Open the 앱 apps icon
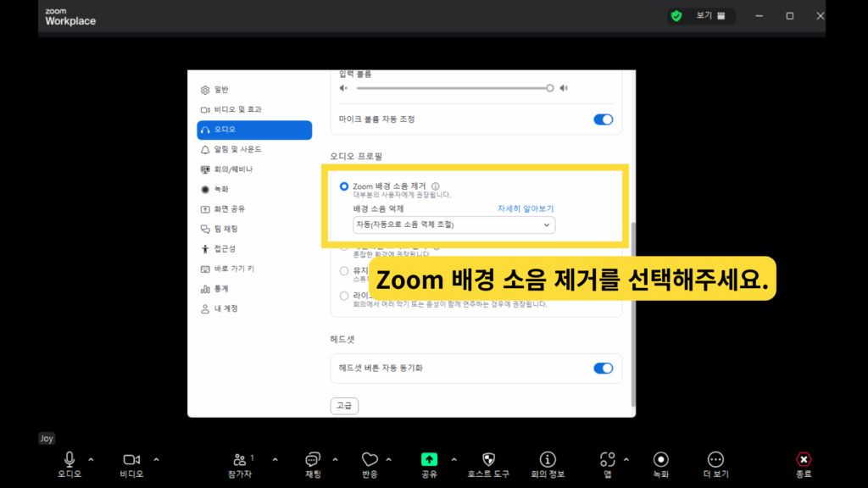This screenshot has height=488, width=868. [x=607, y=459]
